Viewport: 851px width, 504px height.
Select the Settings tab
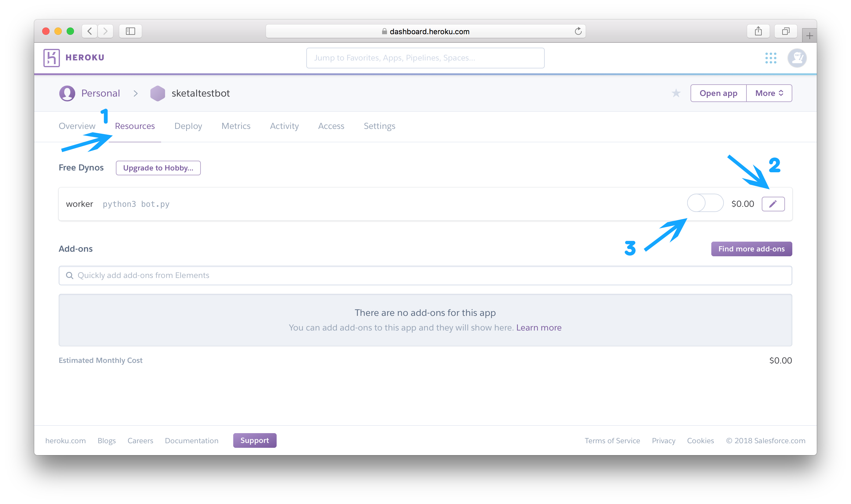point(380,126)
